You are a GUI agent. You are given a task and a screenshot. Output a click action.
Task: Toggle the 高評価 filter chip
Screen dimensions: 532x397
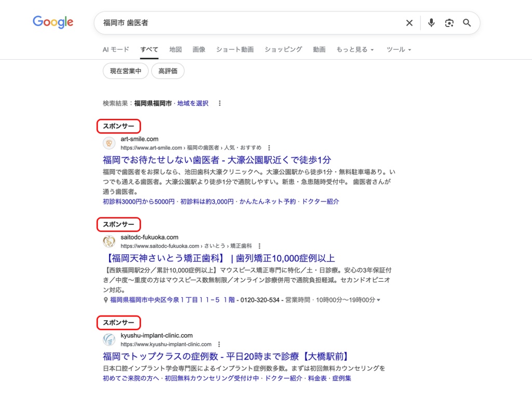point(168,71)
